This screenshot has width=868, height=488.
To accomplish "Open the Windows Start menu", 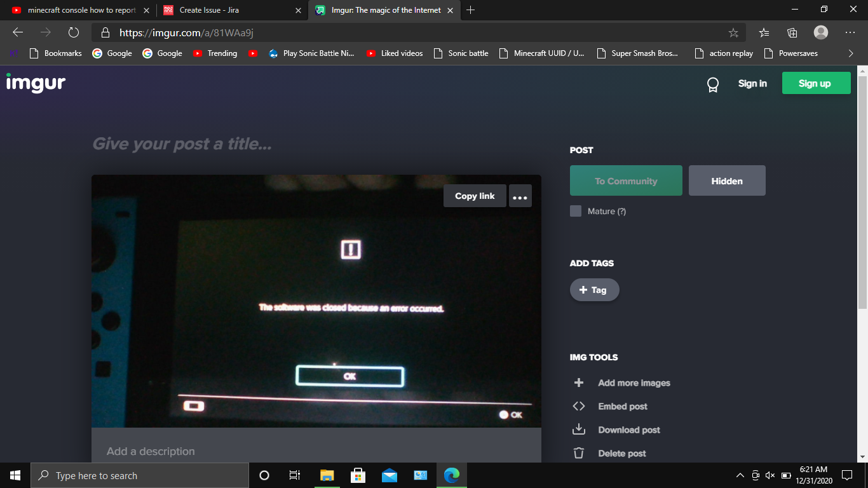I will tap(15, 475).
